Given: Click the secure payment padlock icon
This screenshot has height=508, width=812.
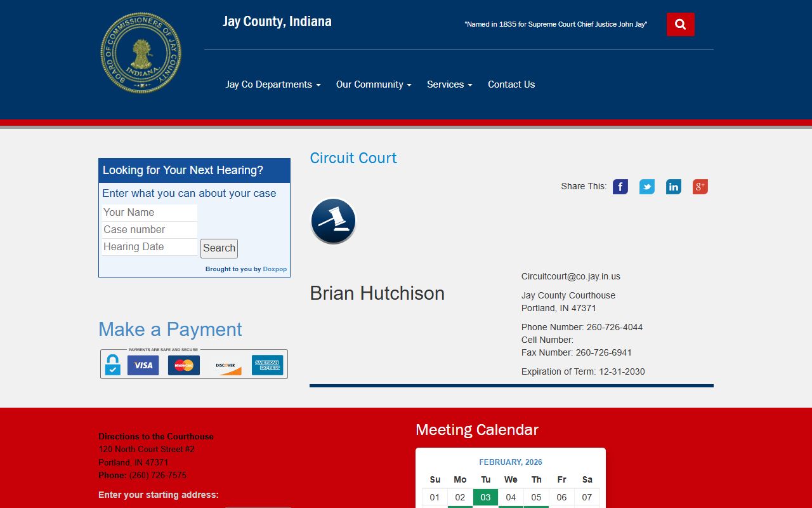Looking at the screenshot, I should tap(112, 365).
